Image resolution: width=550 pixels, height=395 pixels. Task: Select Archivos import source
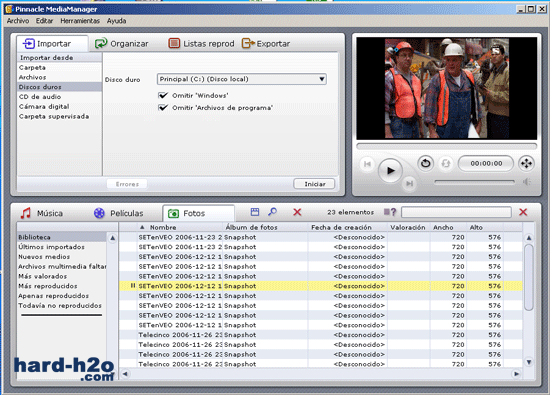(60, 77)
